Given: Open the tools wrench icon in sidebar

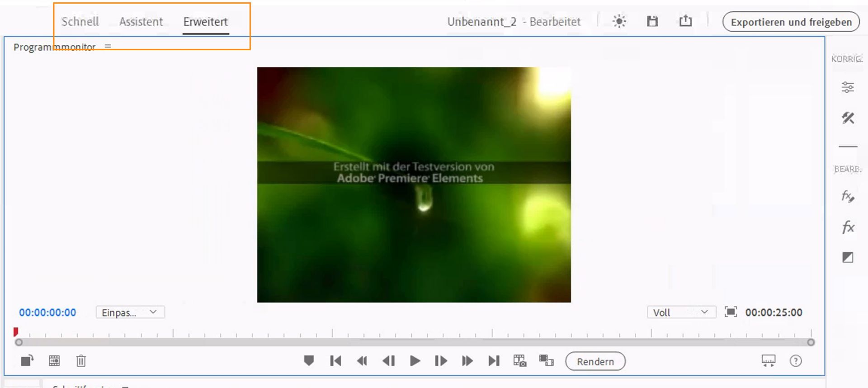Looking at the screenshot, I should (x=848, y=118).
